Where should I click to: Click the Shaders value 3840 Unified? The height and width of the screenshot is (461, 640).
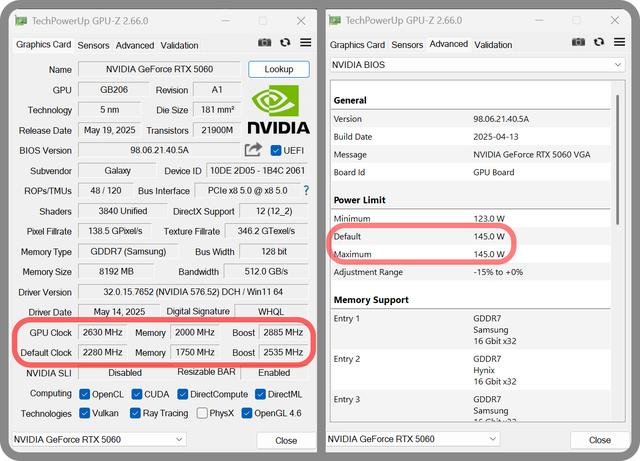click(x=123, y=211)
